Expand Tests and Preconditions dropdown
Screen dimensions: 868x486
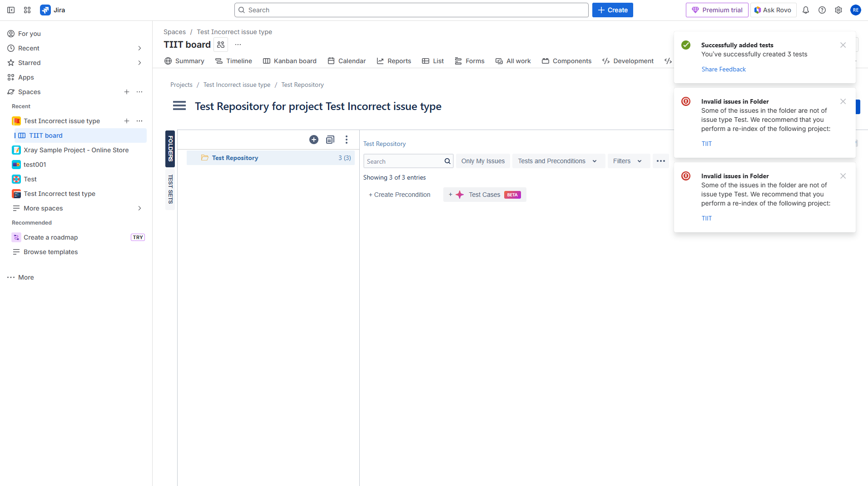557,161
